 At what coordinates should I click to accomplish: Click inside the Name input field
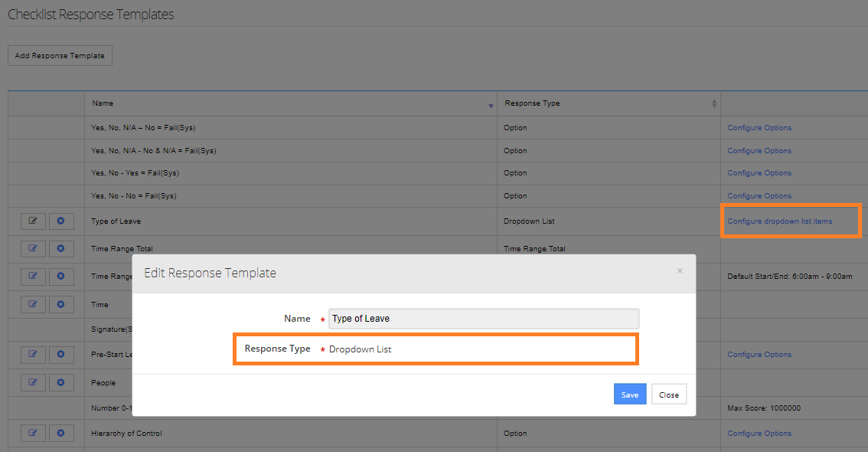pyautogui.click(x=483, y=319)
